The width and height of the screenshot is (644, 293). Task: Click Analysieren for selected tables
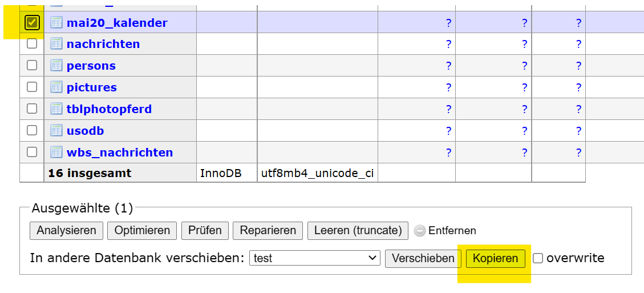(x=67, y=231)
